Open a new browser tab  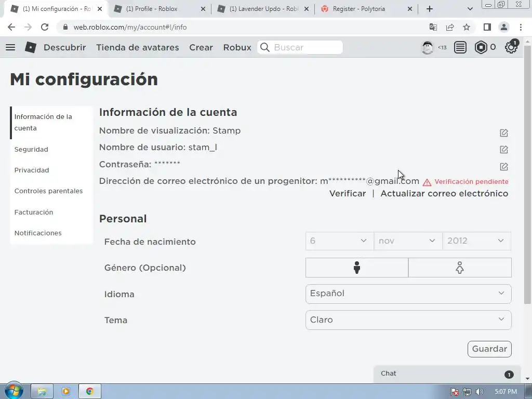pos(430,9)
